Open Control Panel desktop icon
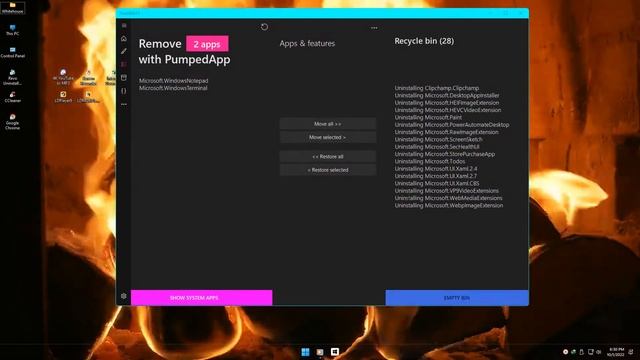Viewport: 640px width, 360px height. pyautogui.click(x=13, y=52)
